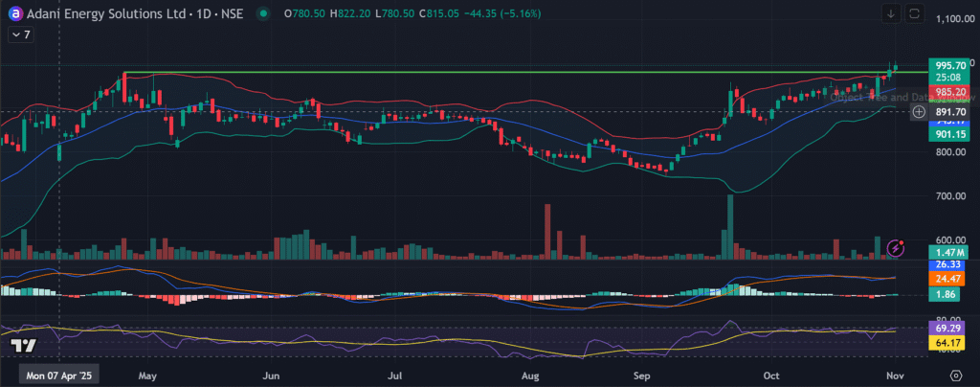Click the lightning flash icon in volume pane

tap(896, 248)
